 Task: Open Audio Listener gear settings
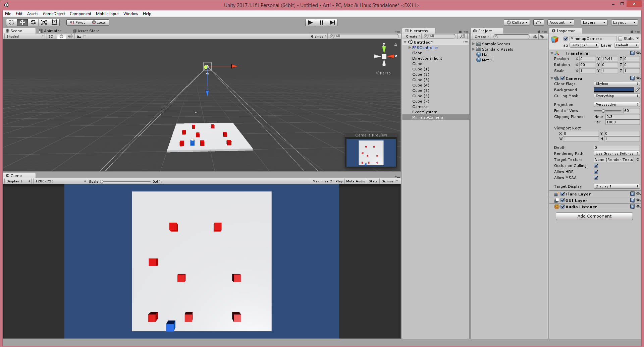(x=638, y=207)
